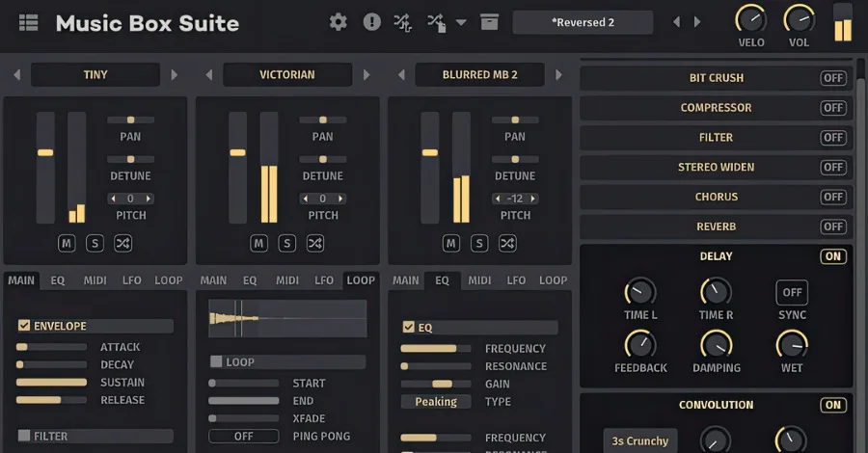The width and height of the screenshot is (868, 453).
Task: Uncheck the ENVELOPE checkbox
Action: click(24, 325)
